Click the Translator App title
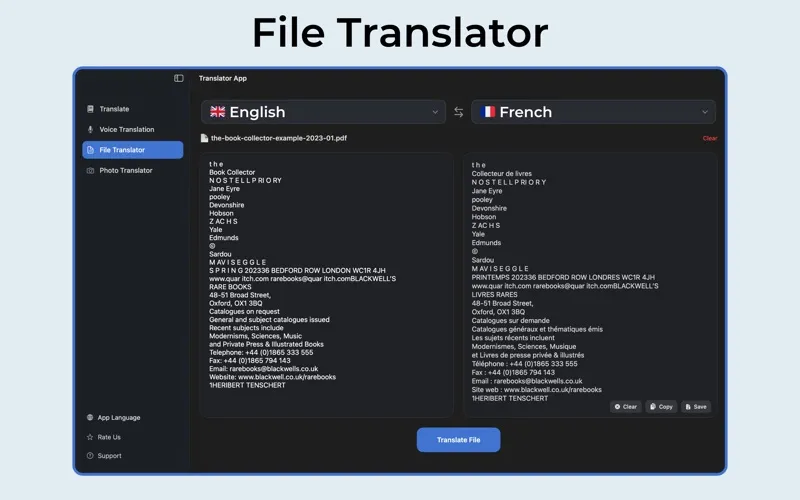800x500 pixels. (x=222, y=78)
